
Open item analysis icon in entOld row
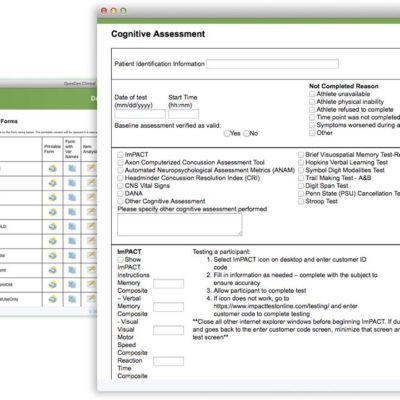(91, 284)
